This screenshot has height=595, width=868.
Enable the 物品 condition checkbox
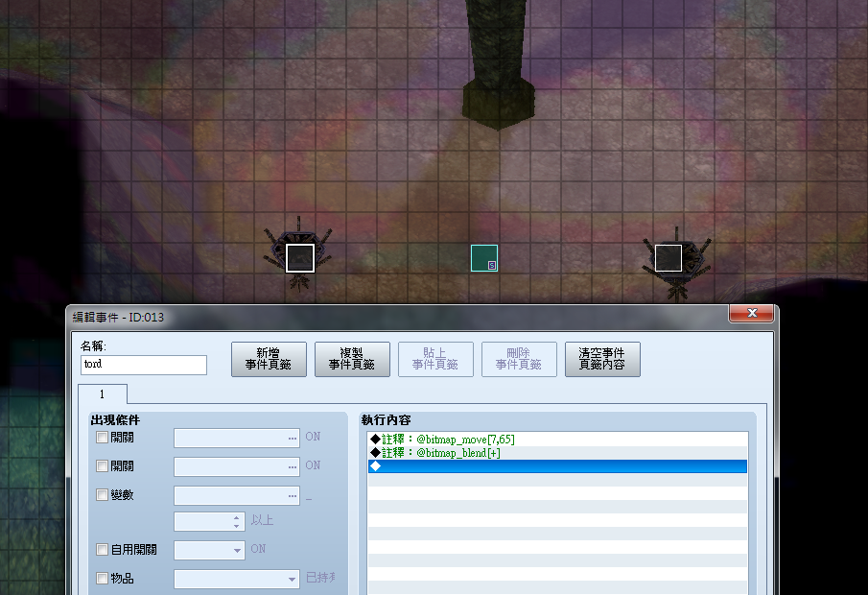click(102, 579)
